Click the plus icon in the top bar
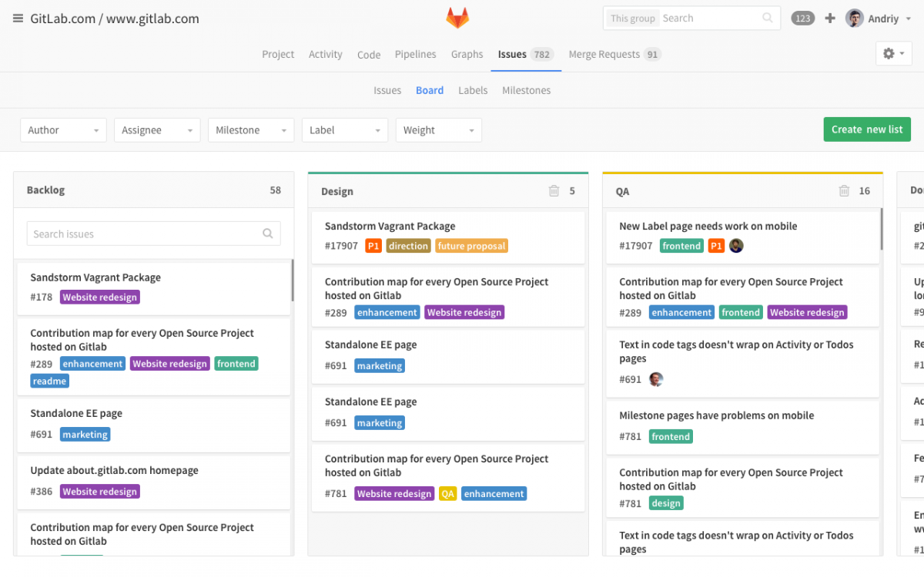Screen dimensions: 924x578 829,18
